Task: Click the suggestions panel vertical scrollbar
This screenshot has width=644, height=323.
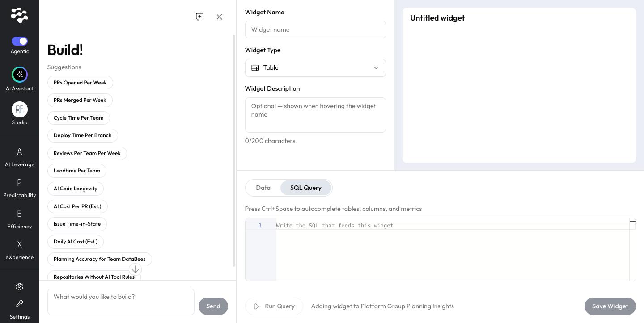Action: pos(233,151)
